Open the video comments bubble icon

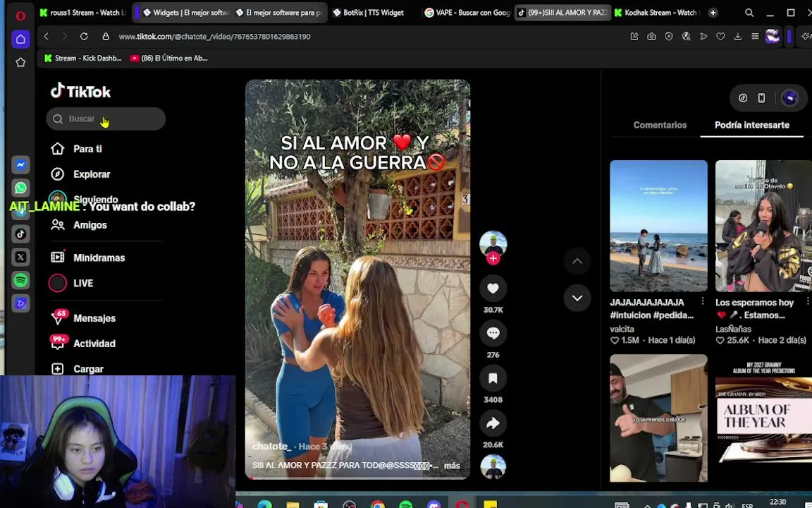point(493,333)
